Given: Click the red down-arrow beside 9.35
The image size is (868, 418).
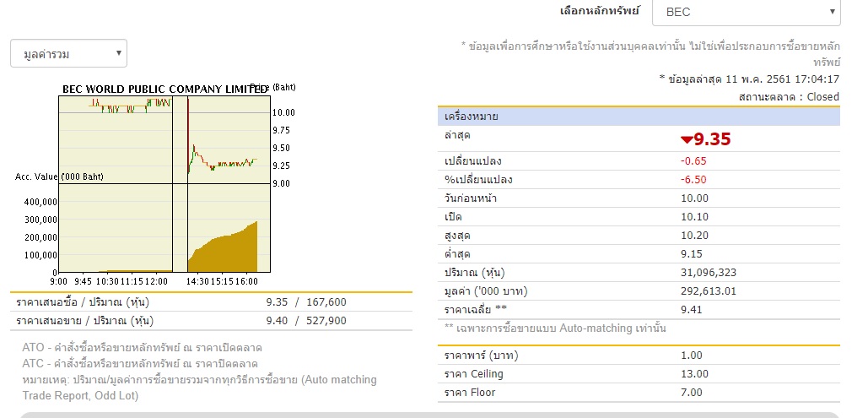Looking at the screenshot, I should coord(687,139).
